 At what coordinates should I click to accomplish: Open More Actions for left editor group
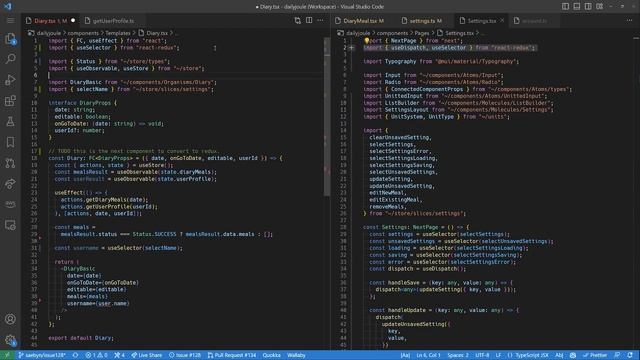[x=320, y=20]
